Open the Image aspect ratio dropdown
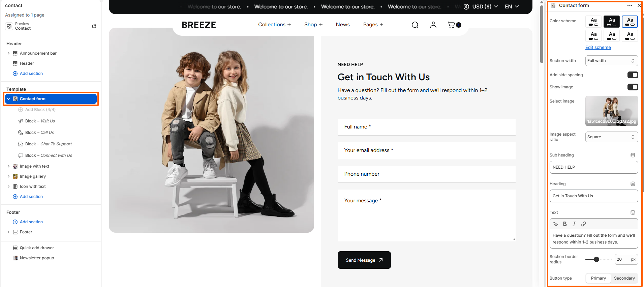This screenshot has height=287, width=644. [x=611, y=137]
